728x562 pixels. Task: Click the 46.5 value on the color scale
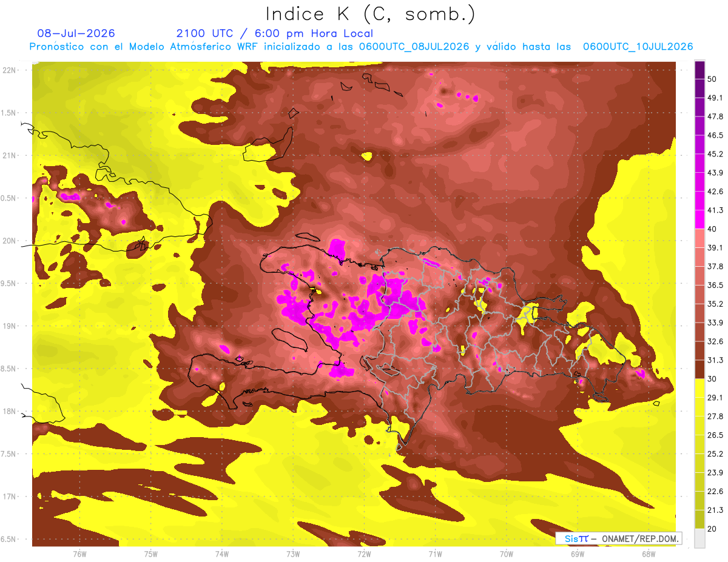tap(715, 135)
